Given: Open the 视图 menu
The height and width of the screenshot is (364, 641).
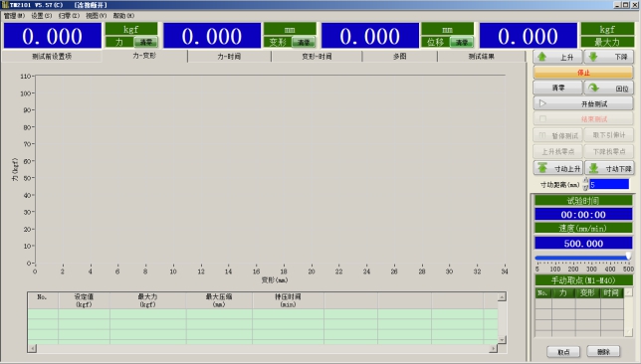Looking at the screenshot, I should 97,16.
